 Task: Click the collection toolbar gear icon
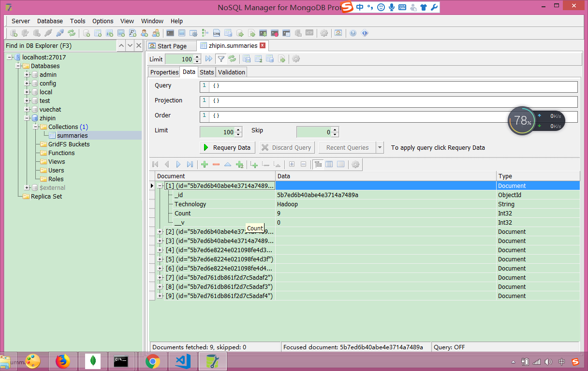point(296,59)
